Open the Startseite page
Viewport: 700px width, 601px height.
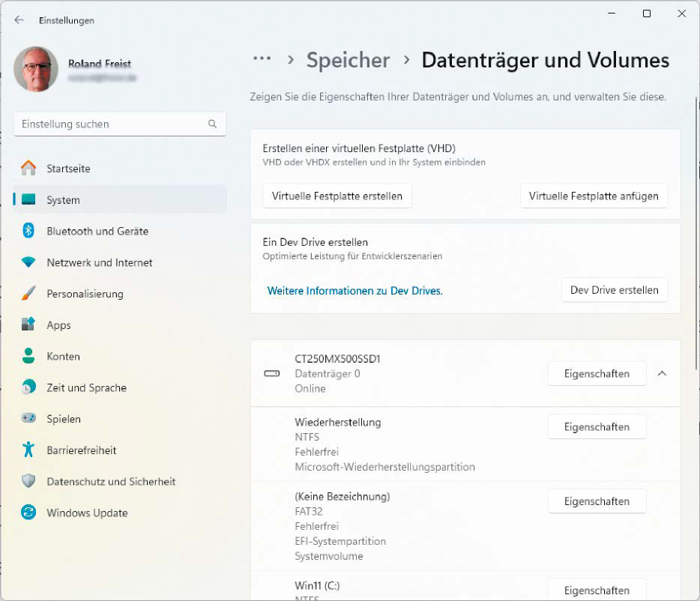tap(120, 169)
